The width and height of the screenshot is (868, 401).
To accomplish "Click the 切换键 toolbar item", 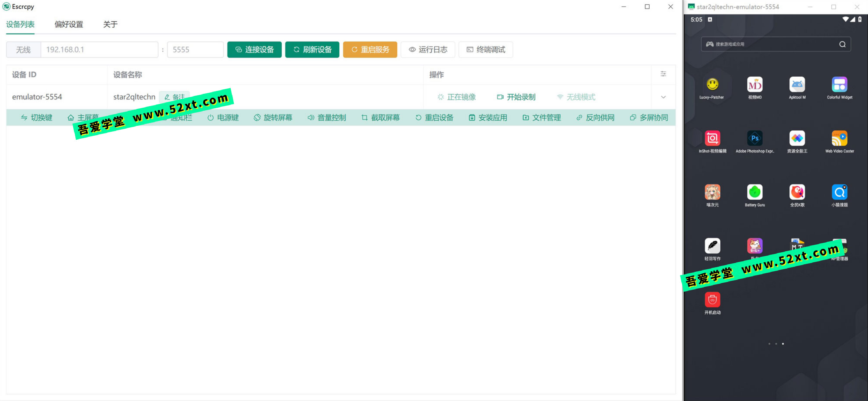I will tap(36, 118).
